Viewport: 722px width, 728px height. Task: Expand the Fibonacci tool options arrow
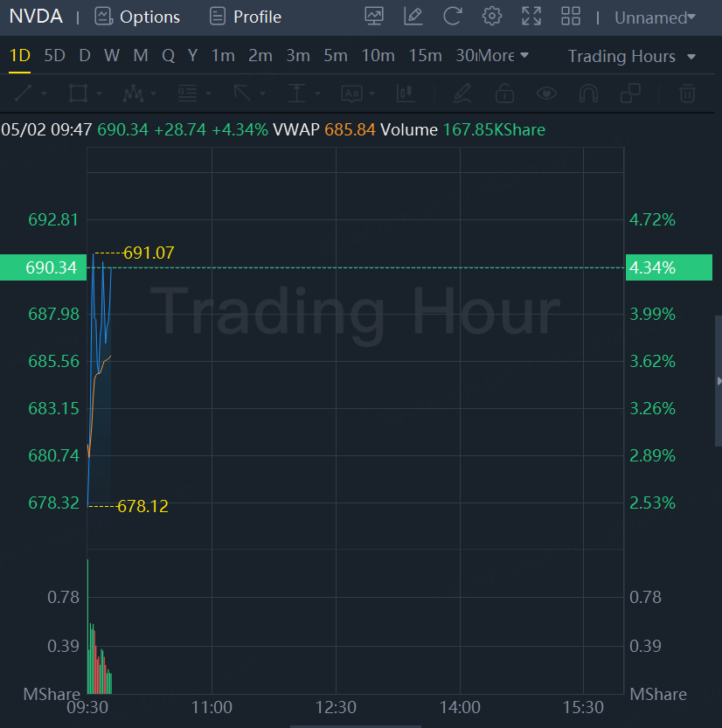[x=208, y=94]
